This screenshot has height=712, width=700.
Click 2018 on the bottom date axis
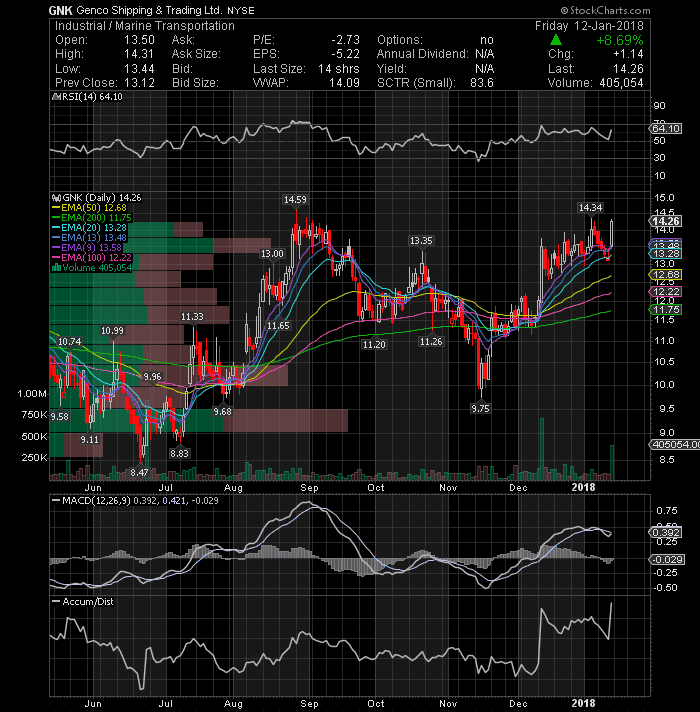pos(583,703)
